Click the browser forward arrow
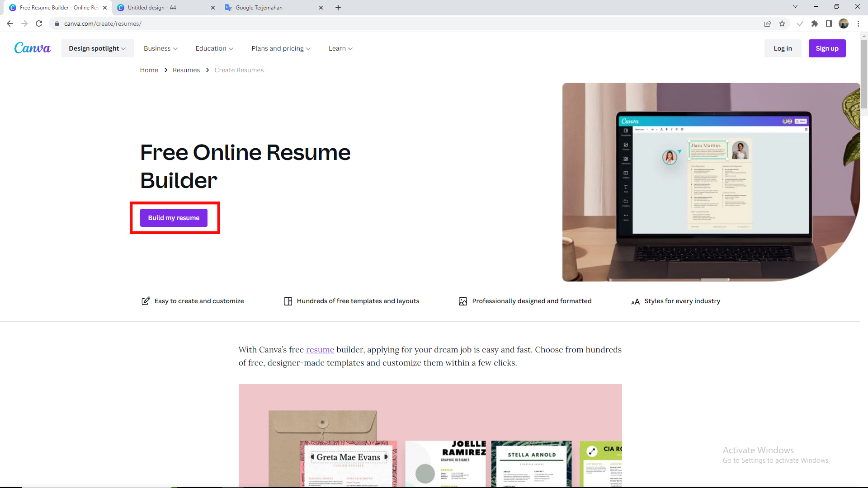Image resolution: width=868 pixels, height=488 pixels. 24,23
